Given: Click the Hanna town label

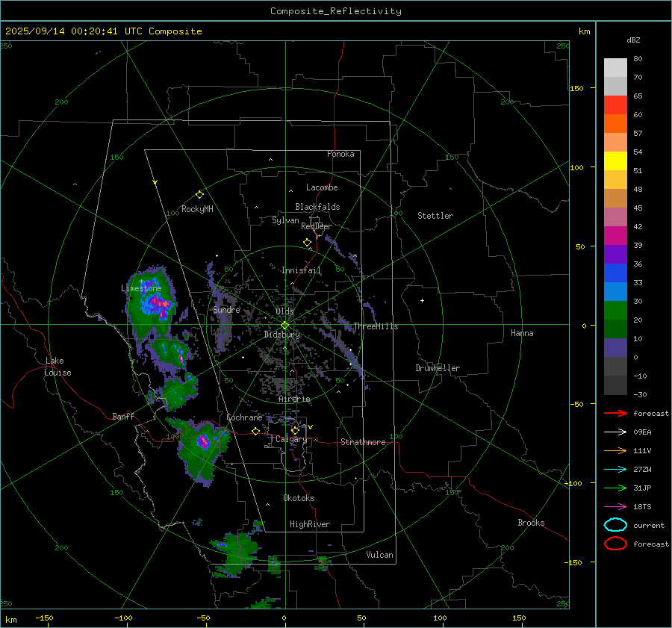Looking at the screenshot, I should [x=522, y=333].
